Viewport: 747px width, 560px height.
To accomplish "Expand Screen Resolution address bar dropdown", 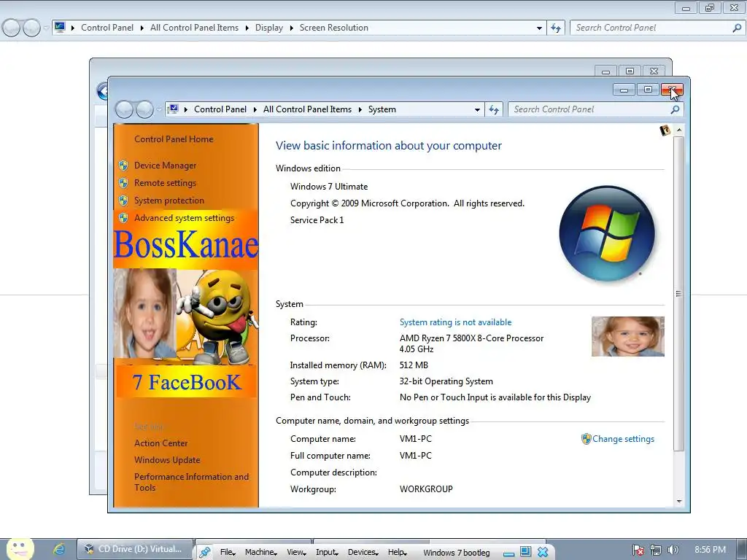I will click(x=539, y=28).
